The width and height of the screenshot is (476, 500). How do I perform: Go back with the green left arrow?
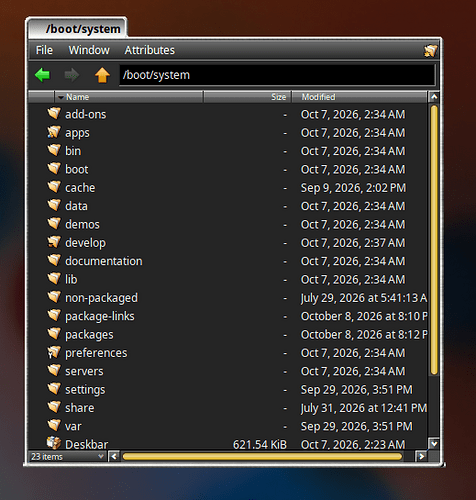(x=42, y=75)
